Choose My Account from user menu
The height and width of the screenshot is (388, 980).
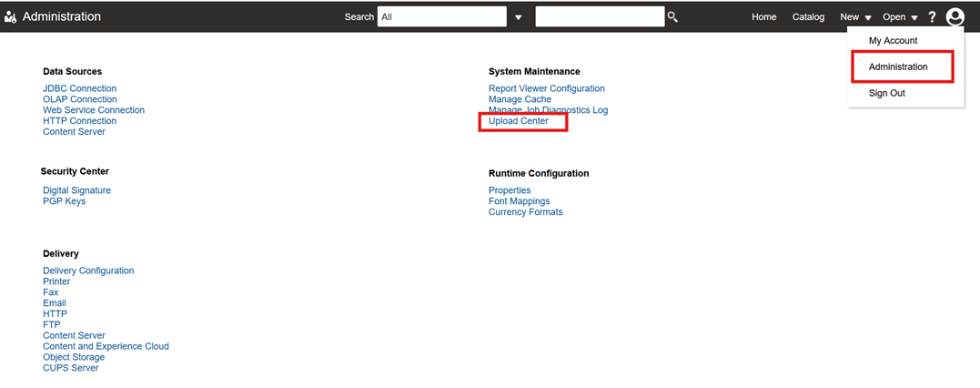pos(894,41)
